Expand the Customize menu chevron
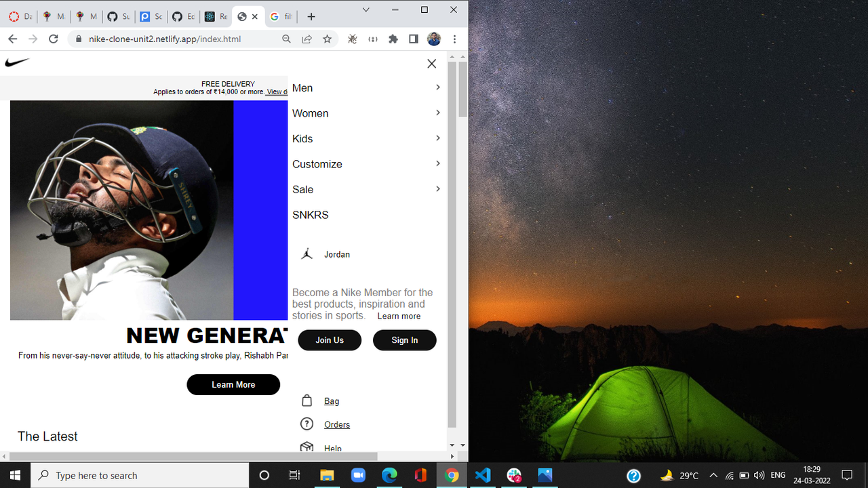The image size is (868, 488). tap(438, 163)
